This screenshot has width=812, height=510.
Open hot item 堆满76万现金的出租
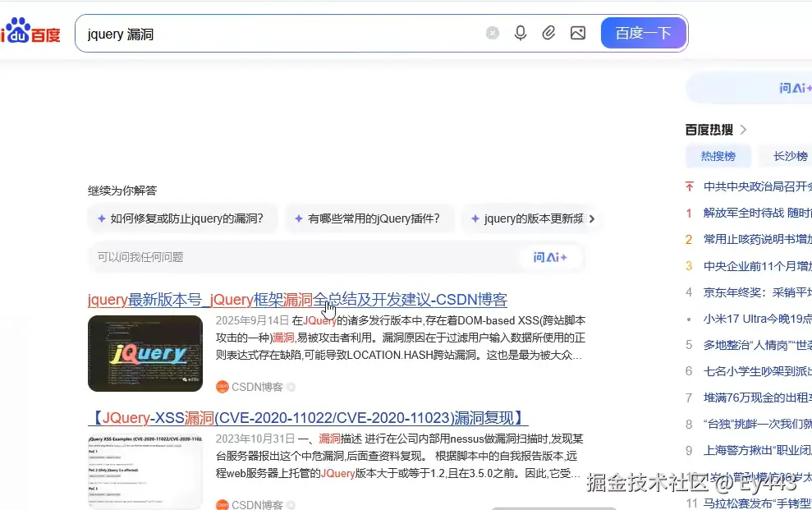(x=757, y=397)
